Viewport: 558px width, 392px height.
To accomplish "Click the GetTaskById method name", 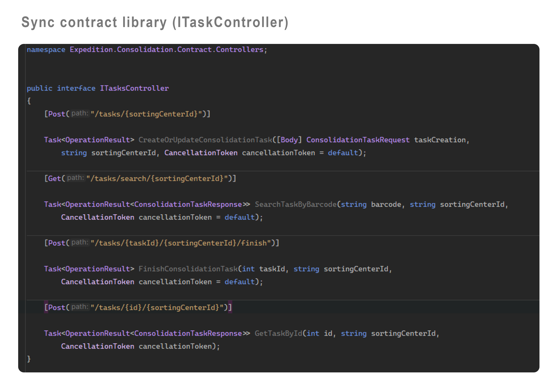I will pos(278,333).
